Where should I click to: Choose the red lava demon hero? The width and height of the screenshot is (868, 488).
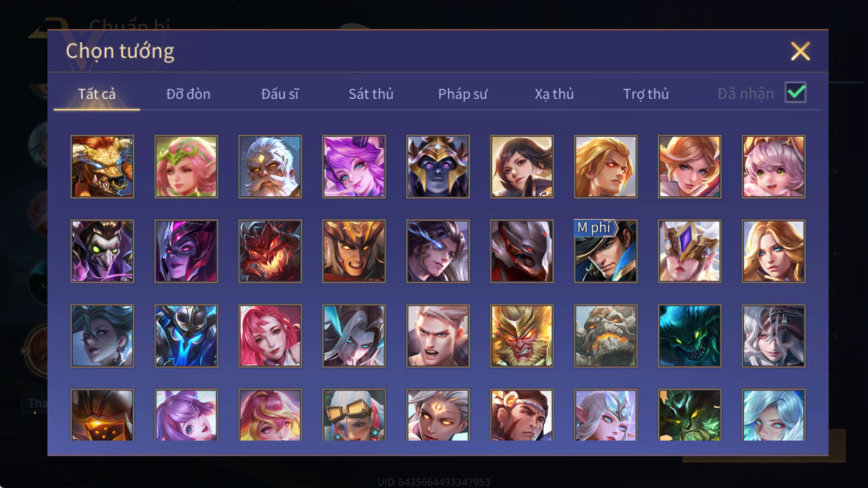pyautogui.click(x=270, y=251)
